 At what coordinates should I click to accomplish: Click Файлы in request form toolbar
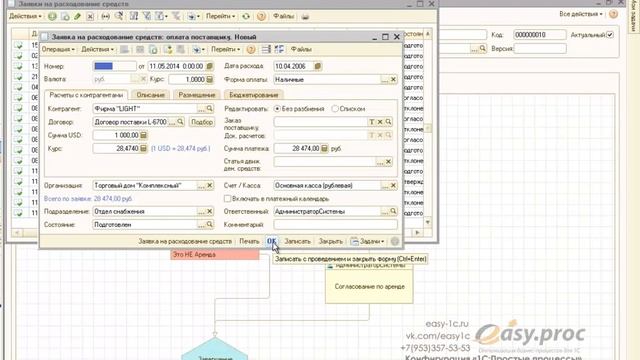(x=301, y=49)
